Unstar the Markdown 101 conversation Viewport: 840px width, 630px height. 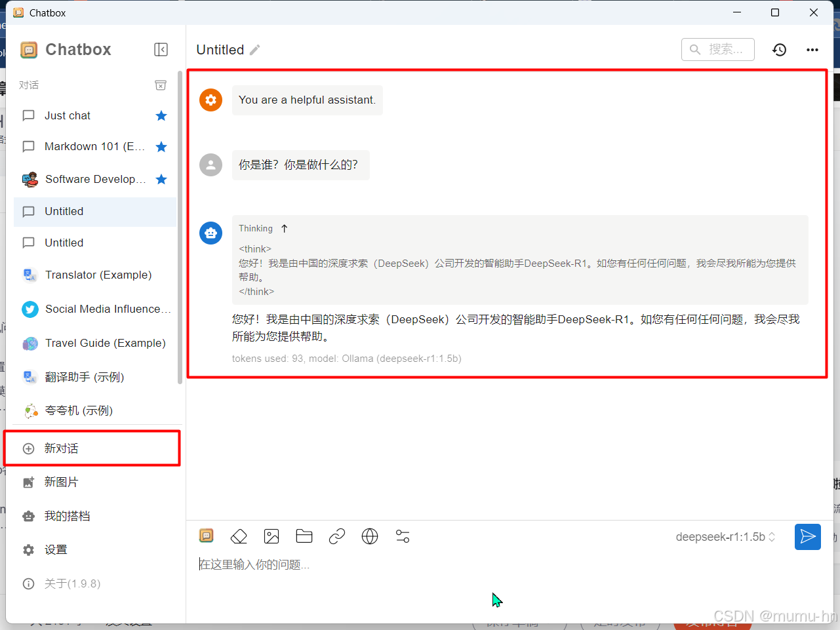point(161,147)
